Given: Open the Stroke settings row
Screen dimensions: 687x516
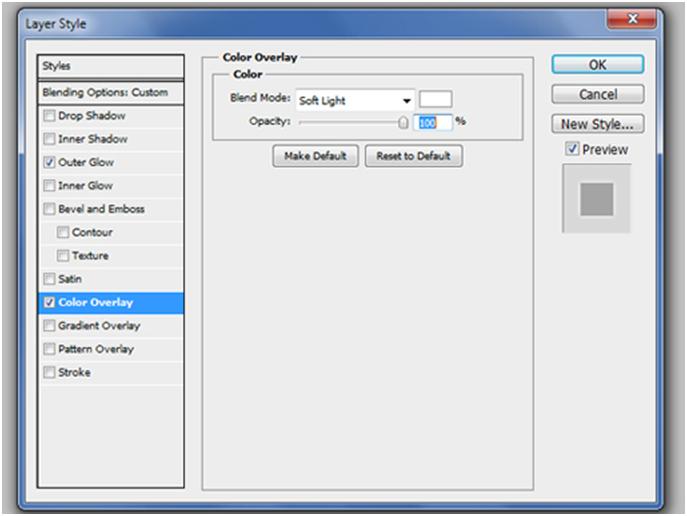Looking at the screenshot, I should point(111,372).
